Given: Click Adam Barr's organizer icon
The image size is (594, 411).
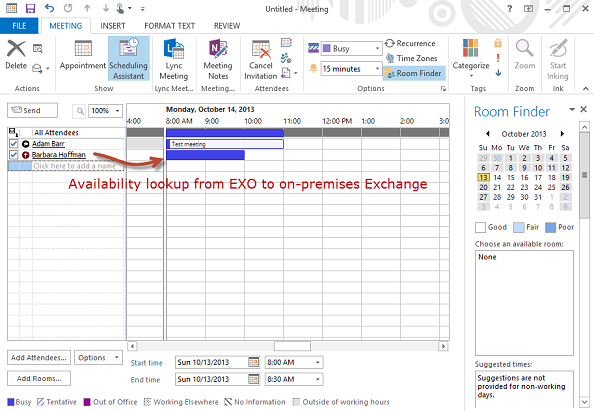Looking at the screenshot, I should pos(25,144).
